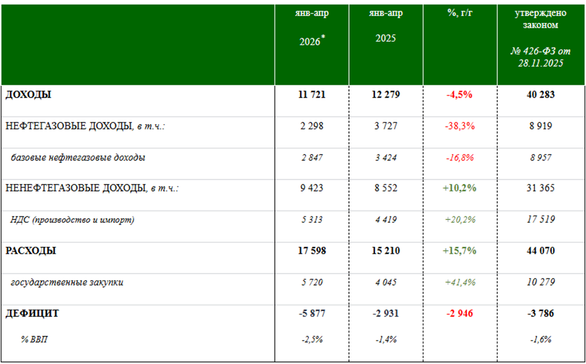
Task: Click the 17 598 expenditures value
Action: pos(312,250)
